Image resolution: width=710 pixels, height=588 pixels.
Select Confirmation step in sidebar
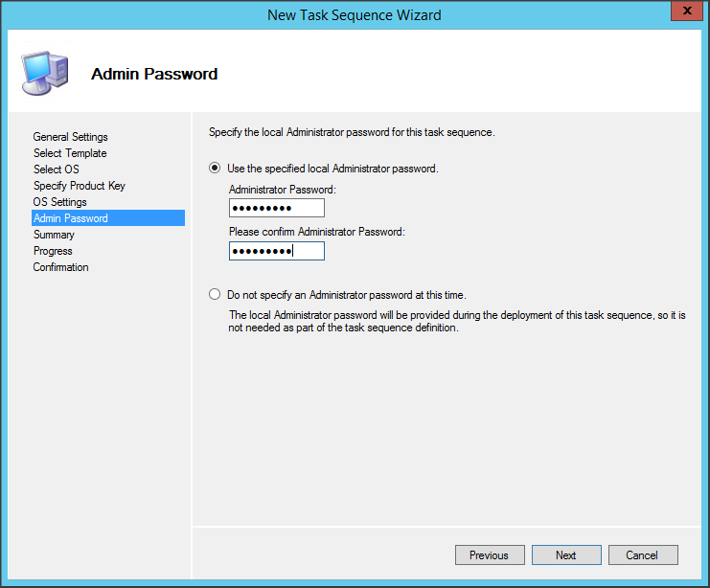pyautogui.click(x=60, y=267)
